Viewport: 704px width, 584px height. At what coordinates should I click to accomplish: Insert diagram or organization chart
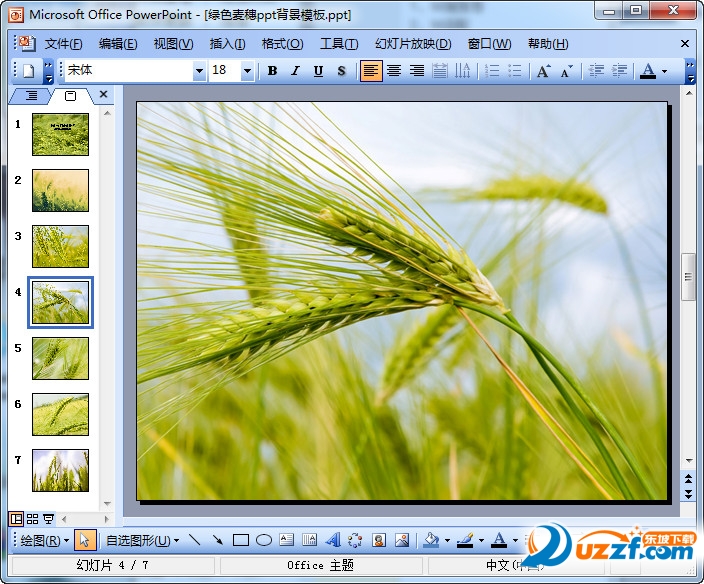coord(355,540)
